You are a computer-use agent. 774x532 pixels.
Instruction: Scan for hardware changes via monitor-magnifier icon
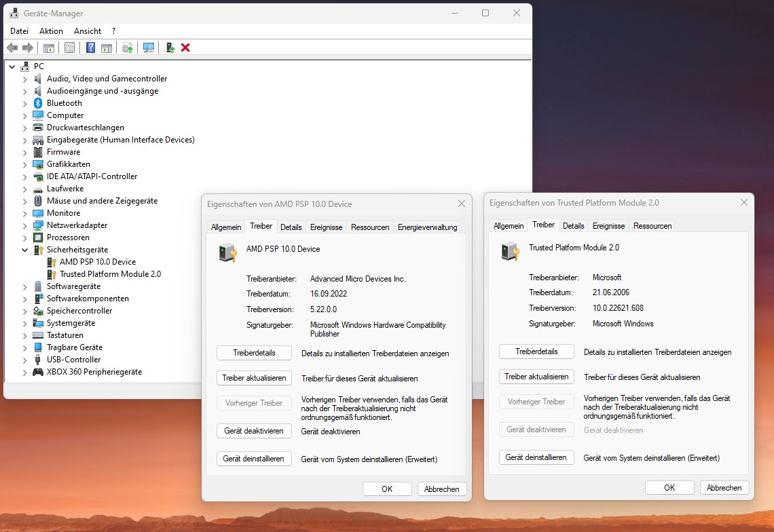click(149, 48)
